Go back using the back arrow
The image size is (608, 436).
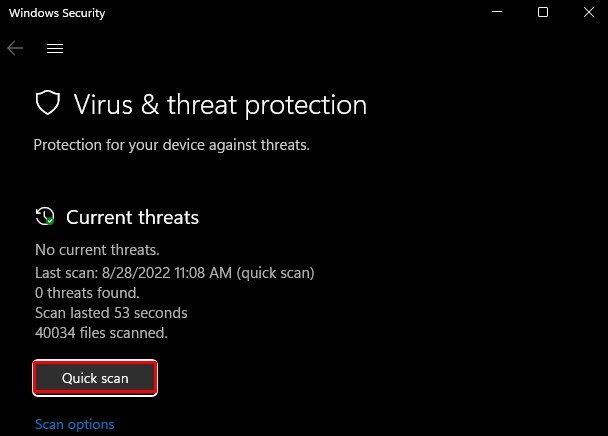coord(15,48)
